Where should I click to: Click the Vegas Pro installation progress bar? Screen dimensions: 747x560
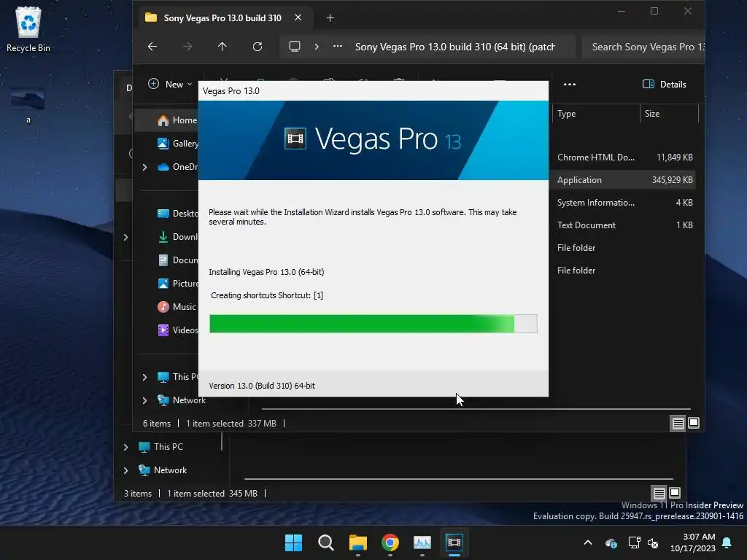[373, 324]
